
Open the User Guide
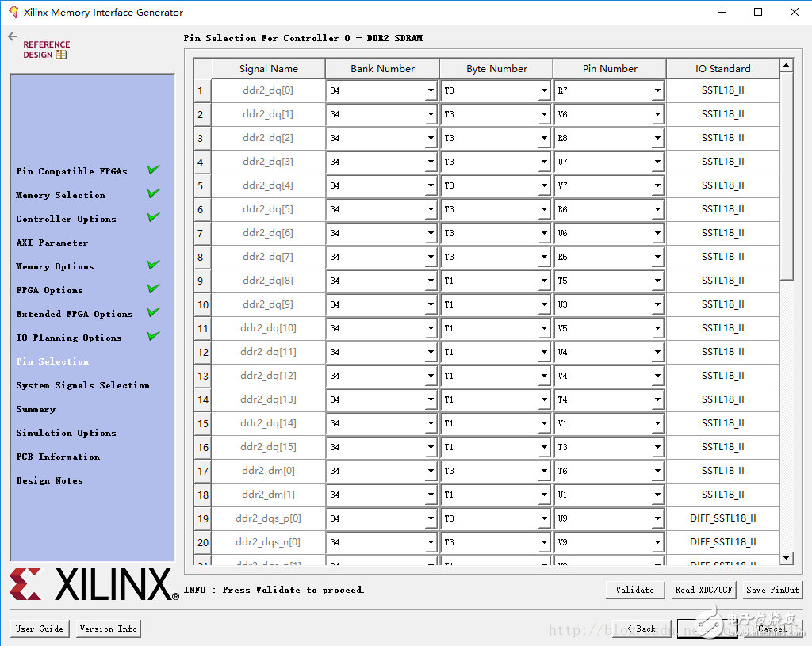40,629
